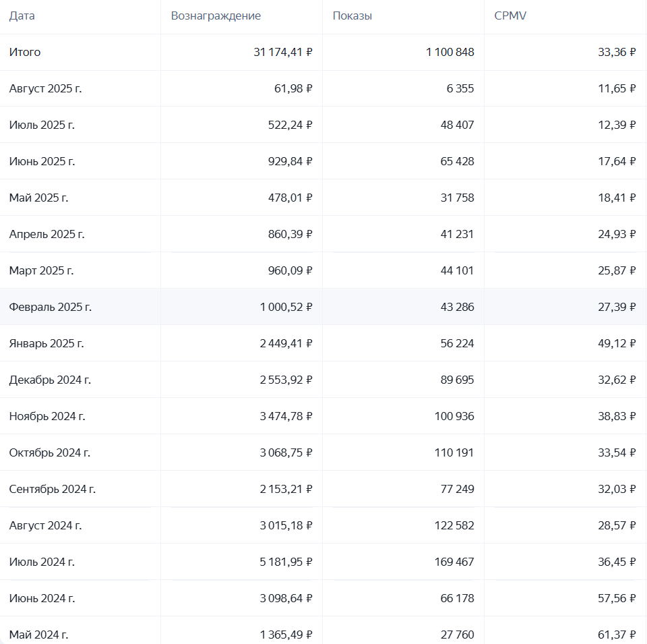Click CPMV cell 61,37 ₽
This screenshot has width=647, height=644.
click(616, 635)
